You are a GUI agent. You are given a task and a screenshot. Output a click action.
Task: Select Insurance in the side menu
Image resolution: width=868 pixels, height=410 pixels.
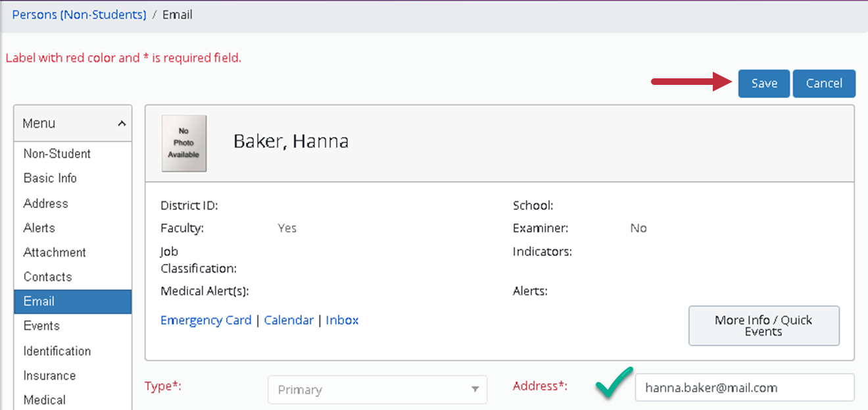49,375
